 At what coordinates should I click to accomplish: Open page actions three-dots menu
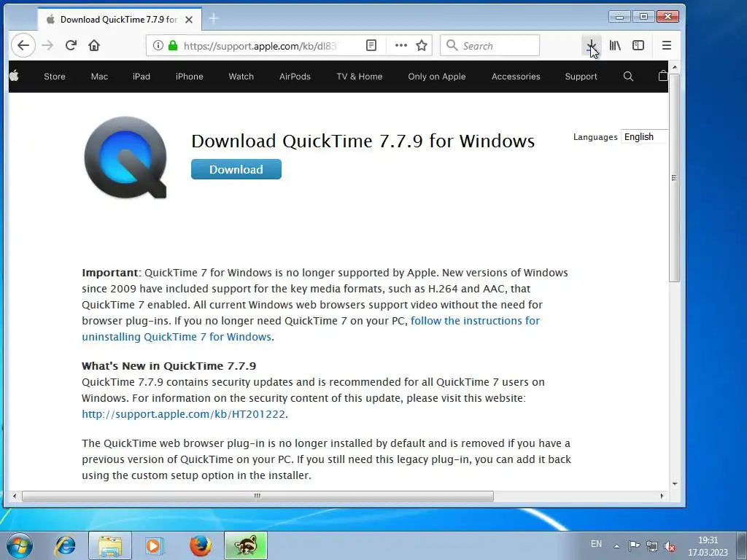(x=401, y=46)
